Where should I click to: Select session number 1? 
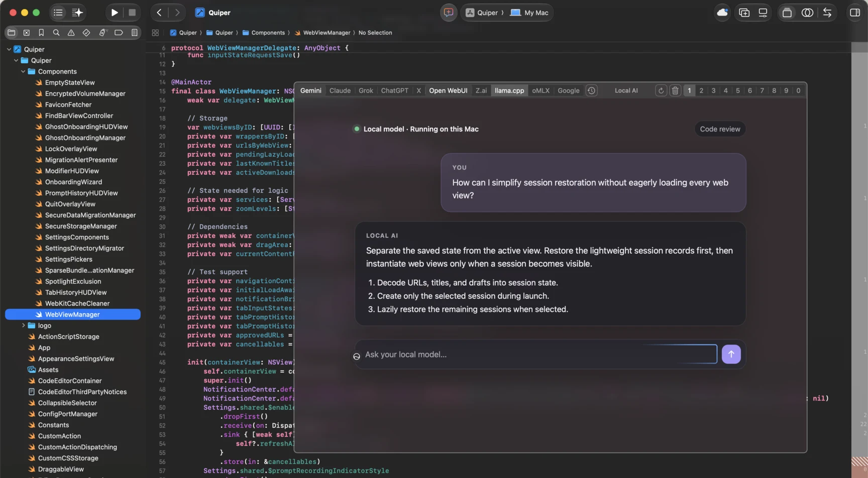click(689, 91)
